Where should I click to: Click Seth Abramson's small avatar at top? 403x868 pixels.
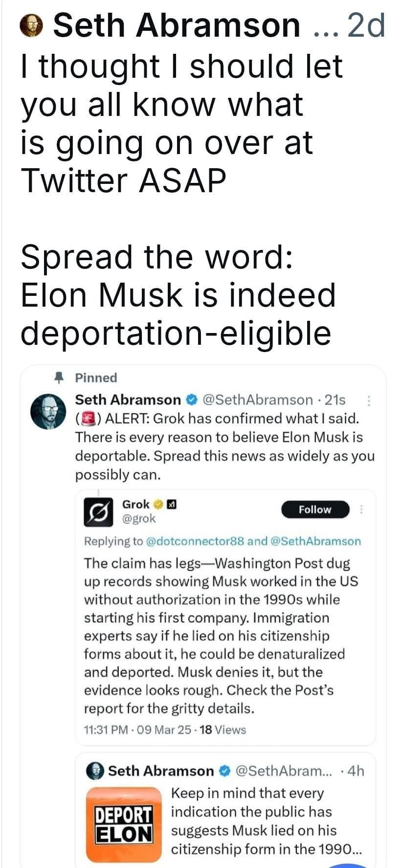click(x=31, y=26)
